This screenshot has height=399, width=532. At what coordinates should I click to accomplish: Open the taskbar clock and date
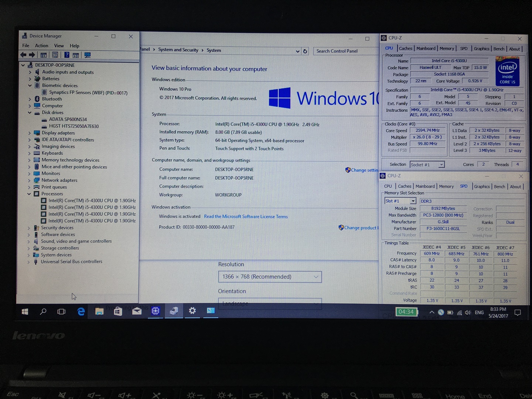pyautogui.click(x=498, y=313)
